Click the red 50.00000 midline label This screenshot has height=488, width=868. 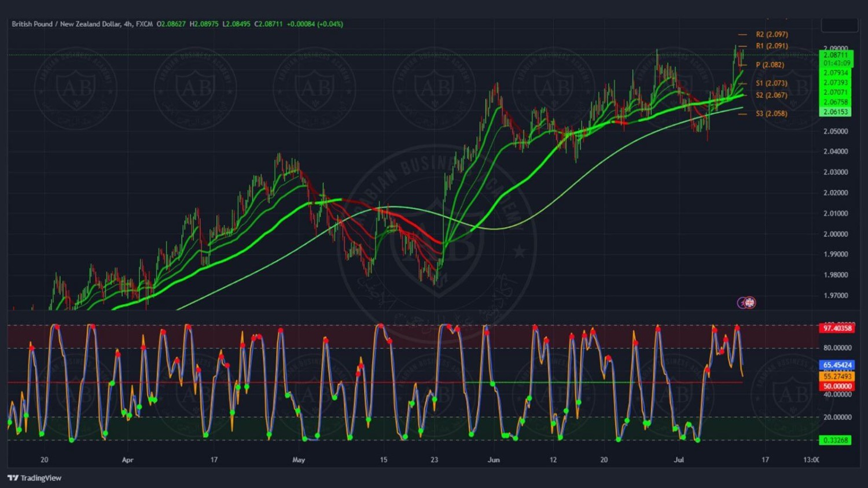coord(837,386)
